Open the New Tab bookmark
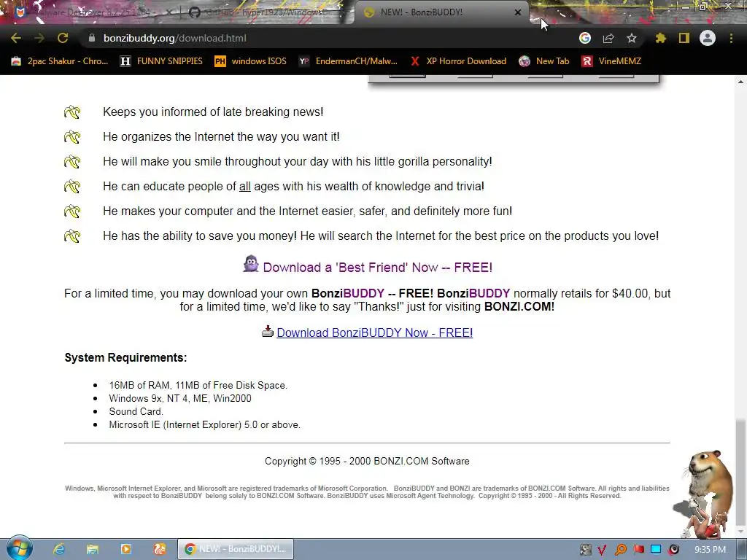This screenshot has height=560, width=747. pyautogui.click(x=544, y=61)
